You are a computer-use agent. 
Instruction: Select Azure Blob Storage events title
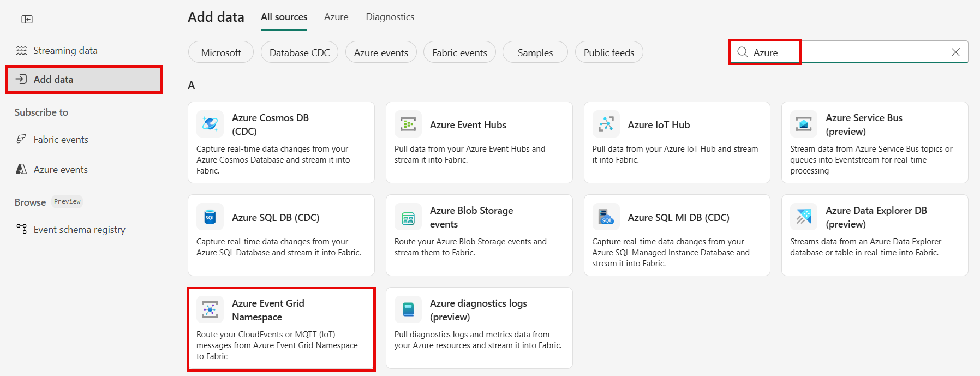tap(471, 217)
